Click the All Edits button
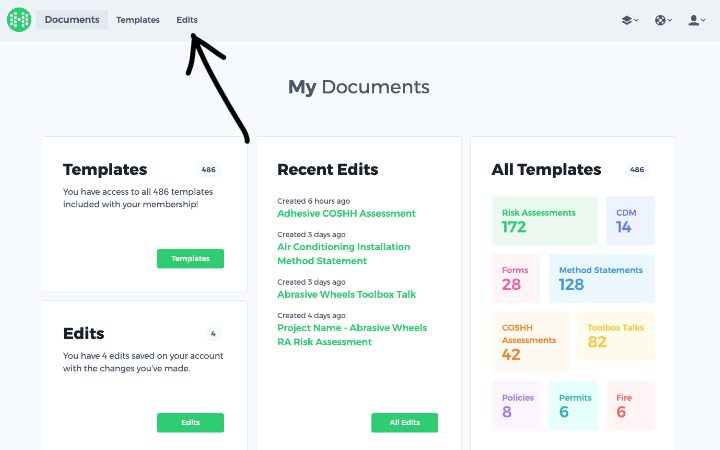720x450 pixels. pyautogui.click(x=405, y=422)
